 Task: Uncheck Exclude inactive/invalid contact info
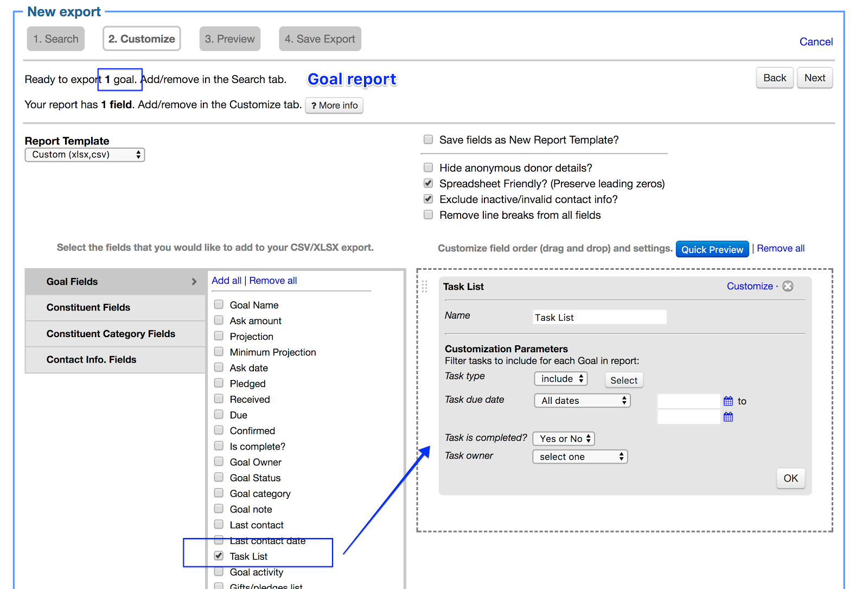(428, 199)
